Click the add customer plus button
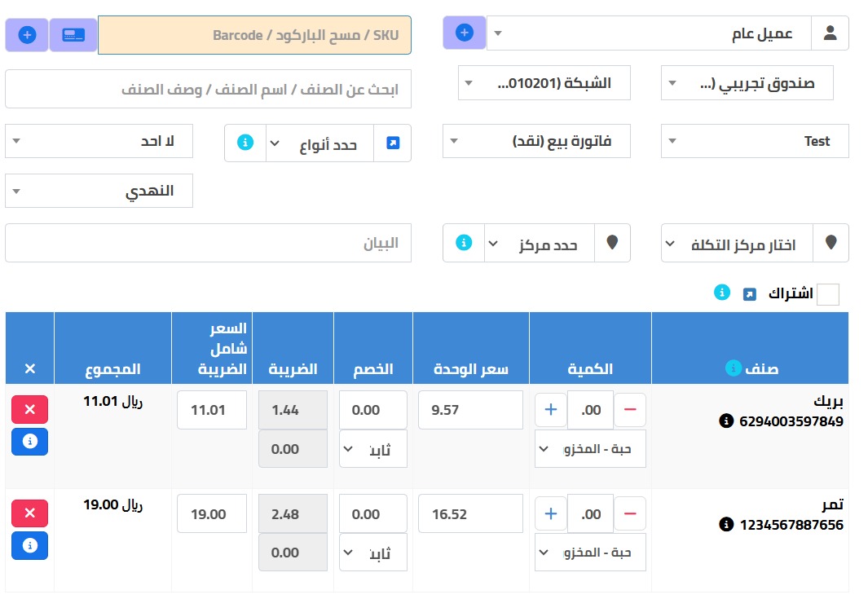This screenshot has width=868, height=599. (464, 33)
